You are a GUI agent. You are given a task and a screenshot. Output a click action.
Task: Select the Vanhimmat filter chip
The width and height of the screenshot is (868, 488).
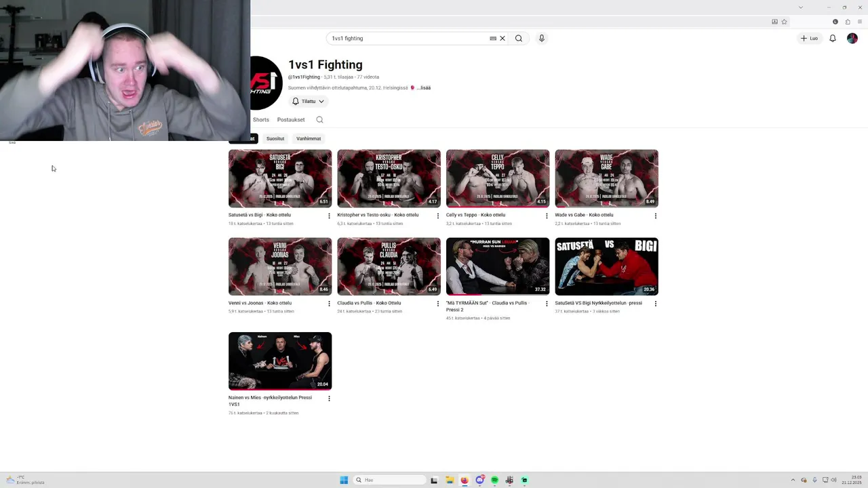309,138
